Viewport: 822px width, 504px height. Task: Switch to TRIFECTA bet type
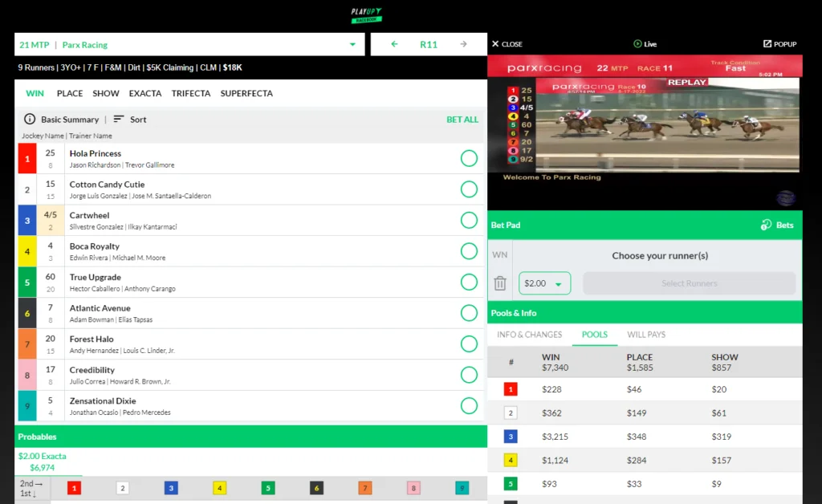191,93
